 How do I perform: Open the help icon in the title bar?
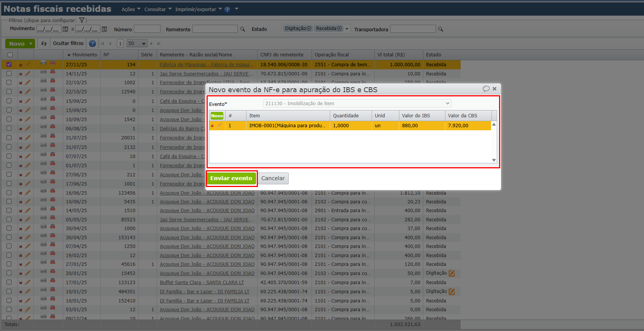[x=227, y=10]
